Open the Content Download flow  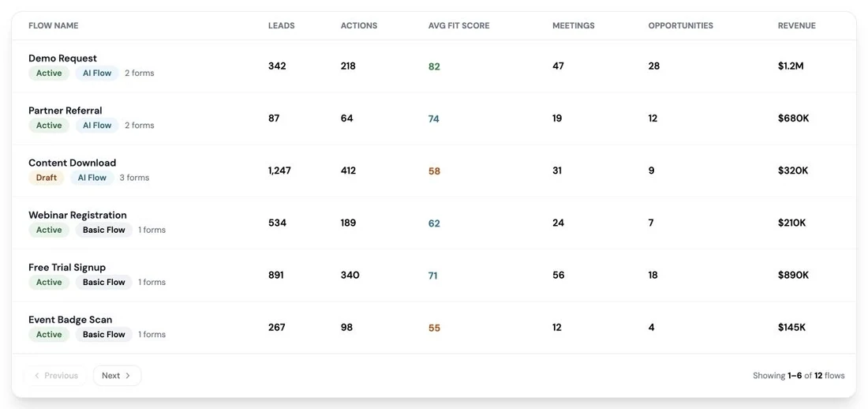click(72, 163)
